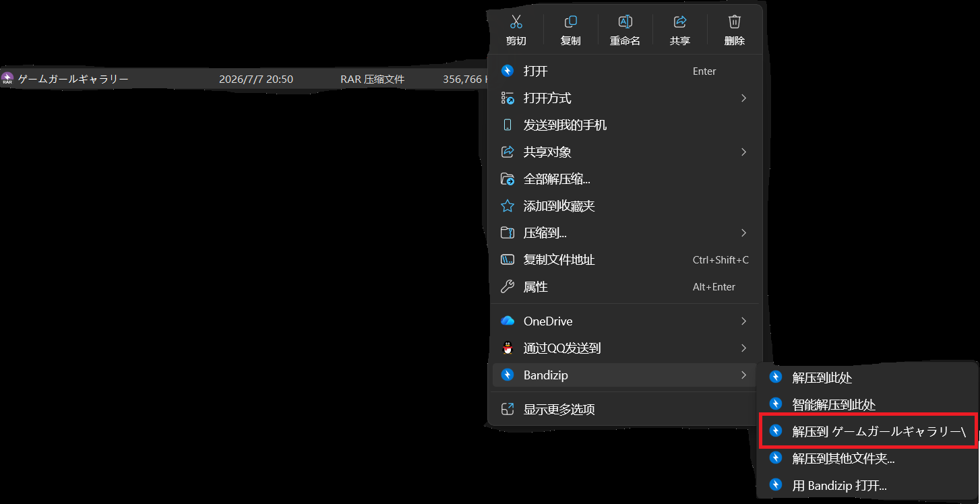
Task: Click the Delete trash icon
Action: click(735, 22)
